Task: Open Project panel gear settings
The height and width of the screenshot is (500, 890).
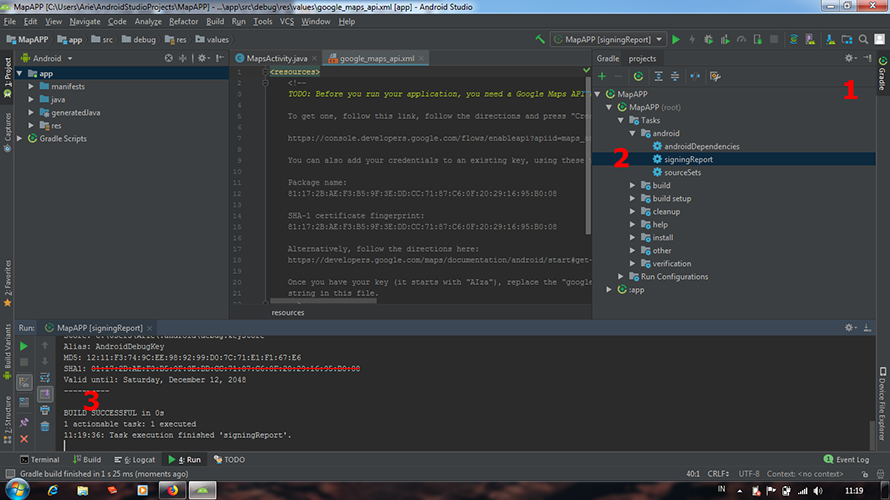Action: pos(203,58)
